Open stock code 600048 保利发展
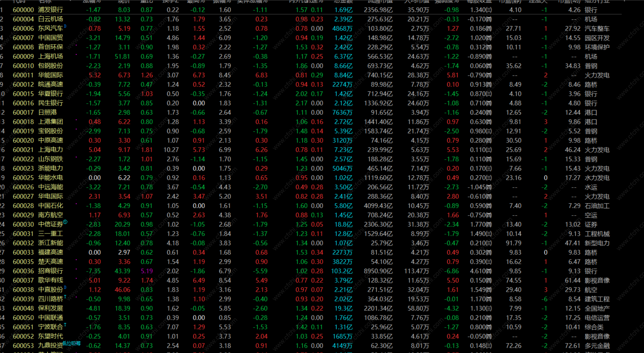644x353 pixels. [x=23, y=308]
